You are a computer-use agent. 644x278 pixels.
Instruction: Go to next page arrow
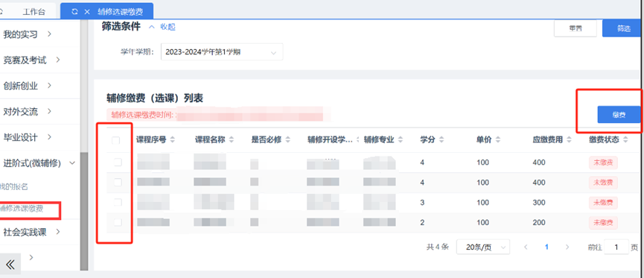click(x=567, y=247)
